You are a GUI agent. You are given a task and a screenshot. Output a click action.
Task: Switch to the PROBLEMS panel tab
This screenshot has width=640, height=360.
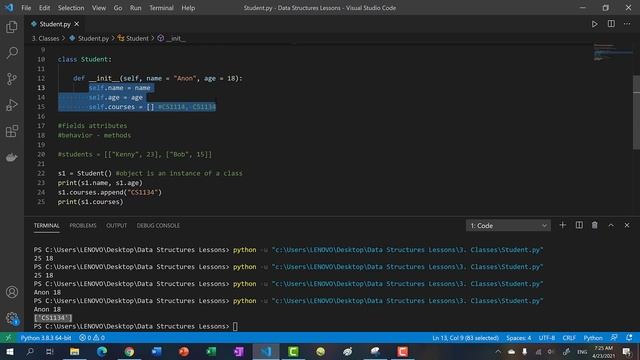pyautogui.click(x=83, y=225)
